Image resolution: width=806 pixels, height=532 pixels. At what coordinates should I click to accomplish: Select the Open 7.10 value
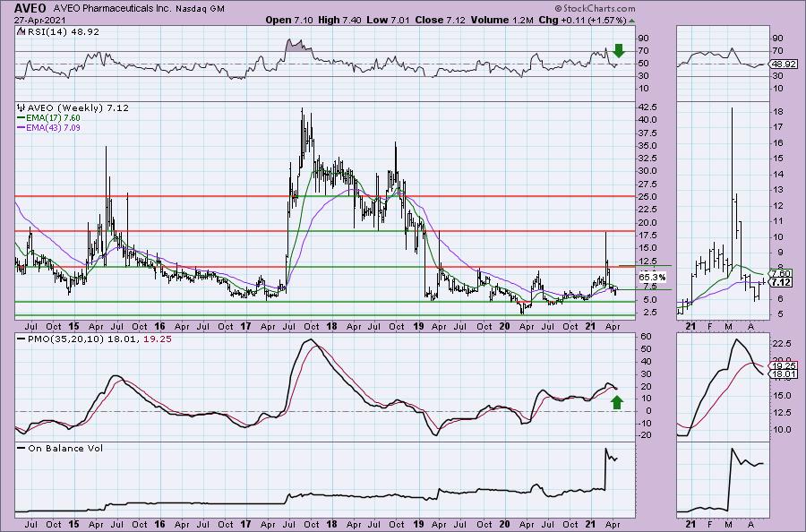(x=288, y=20)
